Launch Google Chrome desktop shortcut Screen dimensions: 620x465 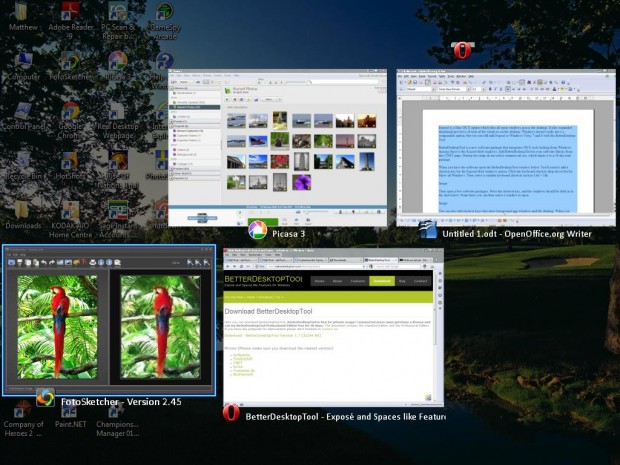(70, 121)
